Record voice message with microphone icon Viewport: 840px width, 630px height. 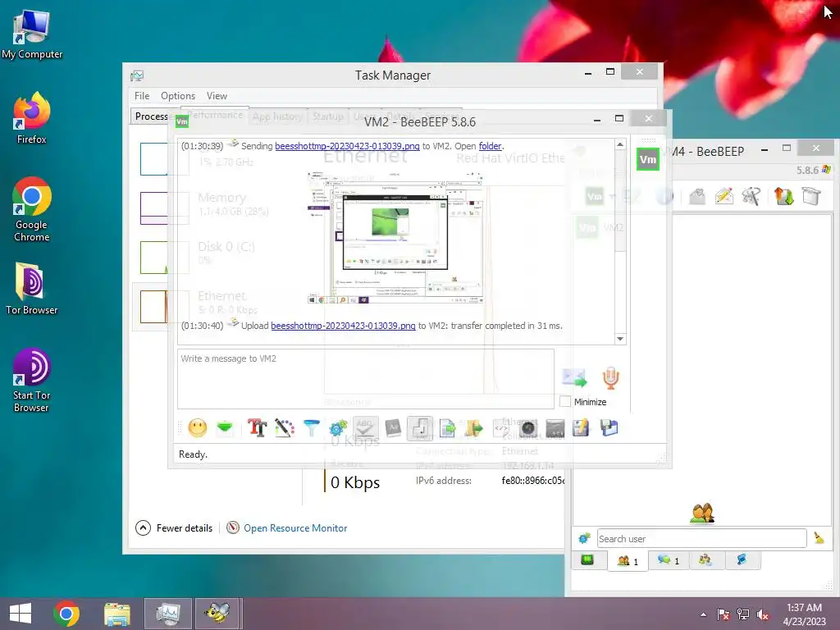[610, 377]
